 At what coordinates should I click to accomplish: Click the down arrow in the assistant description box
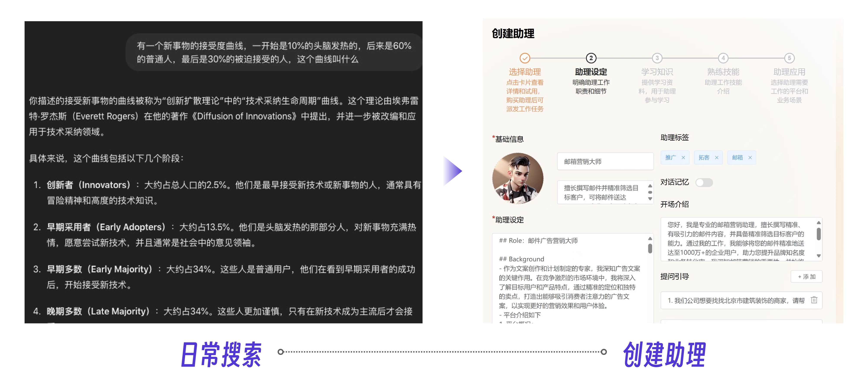point(650,199)
